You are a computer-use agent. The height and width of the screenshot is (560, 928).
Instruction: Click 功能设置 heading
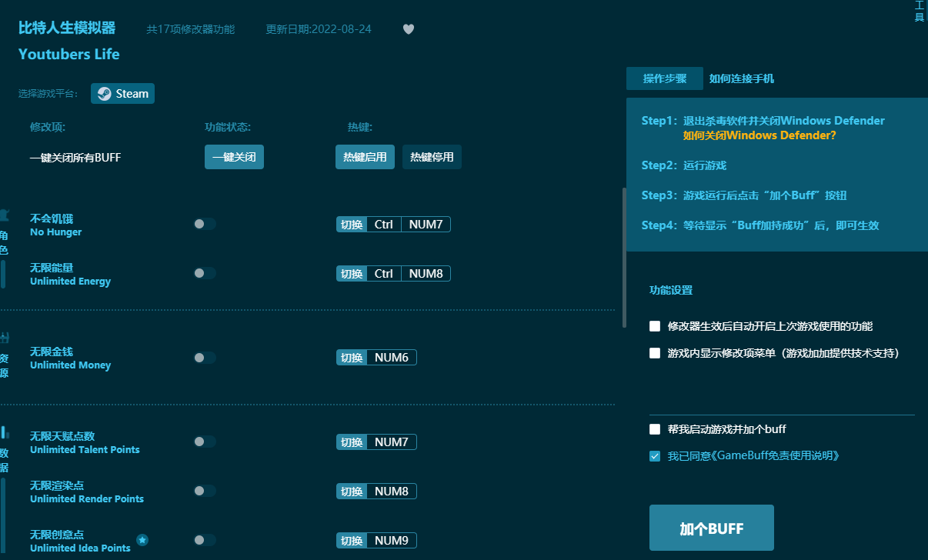click(x=671, y=291)
